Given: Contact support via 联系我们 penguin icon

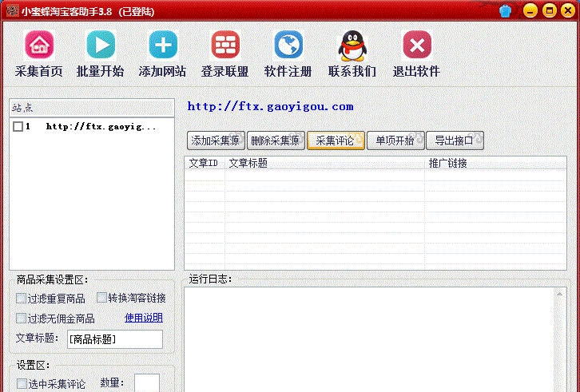Looking at the screenshot, I should pos(352,46).
